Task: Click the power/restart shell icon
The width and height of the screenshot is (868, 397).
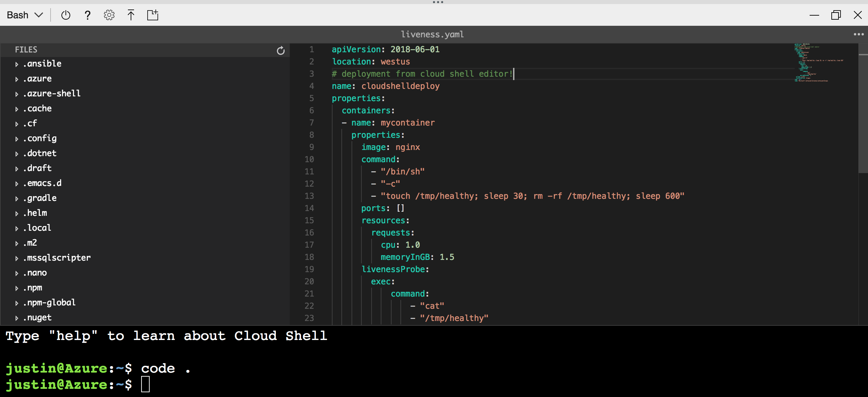Action: pos(67,15)
